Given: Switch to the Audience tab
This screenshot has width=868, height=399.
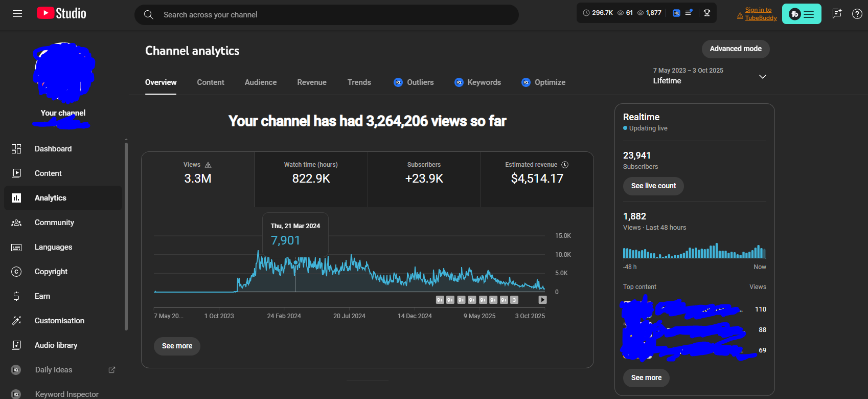Looking at the screenshot, I should [x=261, y=82].
